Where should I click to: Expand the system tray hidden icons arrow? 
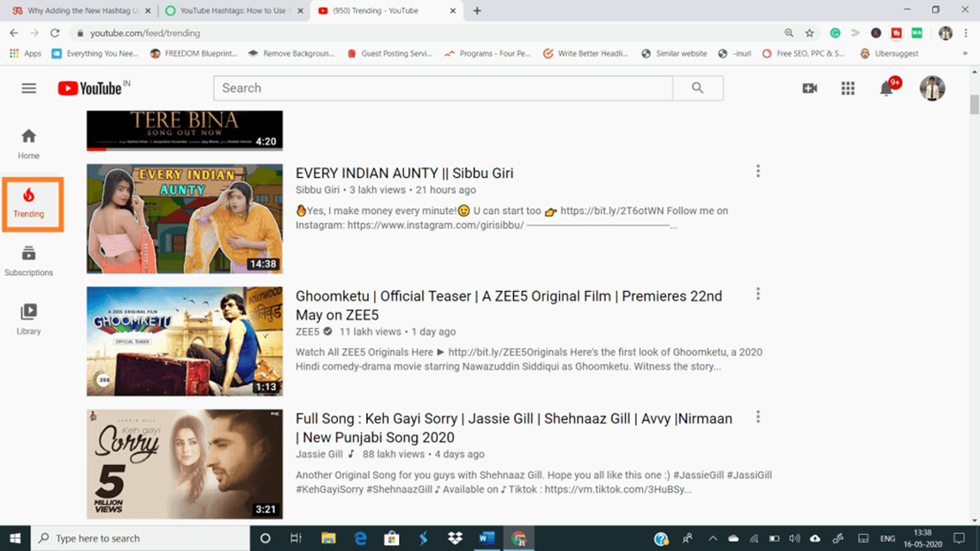pyautogui.click(x=713, y=538)
